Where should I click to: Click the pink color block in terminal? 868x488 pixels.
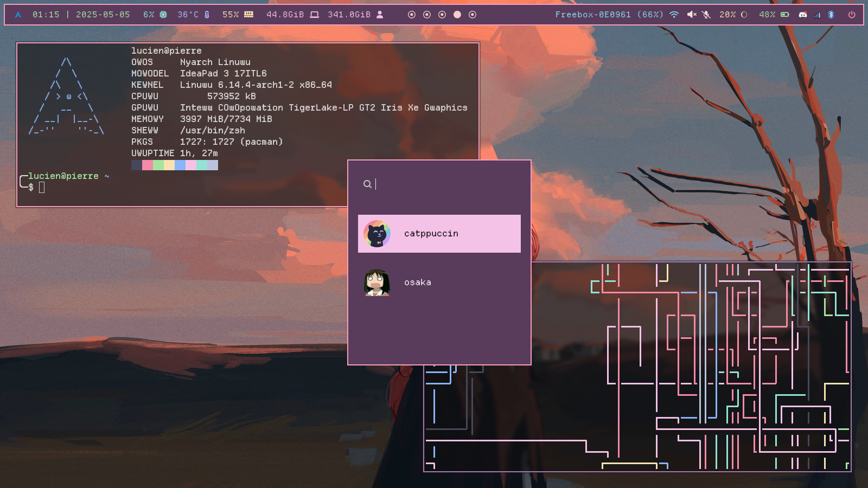click(x=148, y=165)
